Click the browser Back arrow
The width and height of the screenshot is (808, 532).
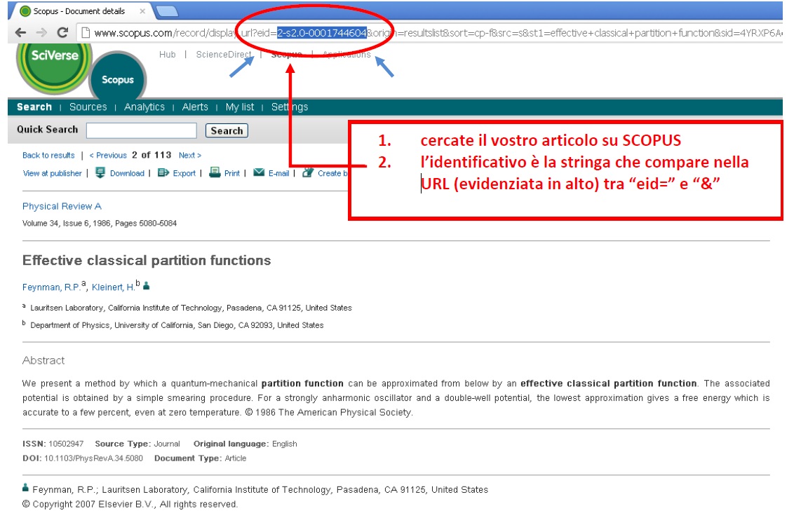click(21, 32)
